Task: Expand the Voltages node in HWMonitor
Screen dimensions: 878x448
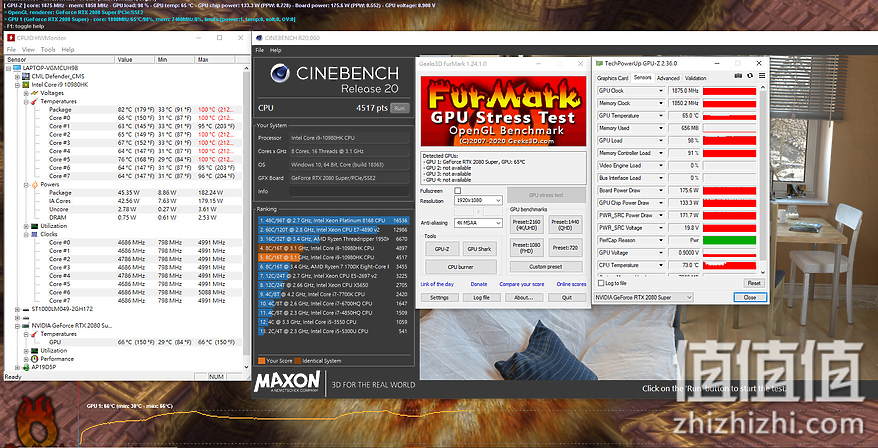Action: pyautogui.click(x=26, y=94)
